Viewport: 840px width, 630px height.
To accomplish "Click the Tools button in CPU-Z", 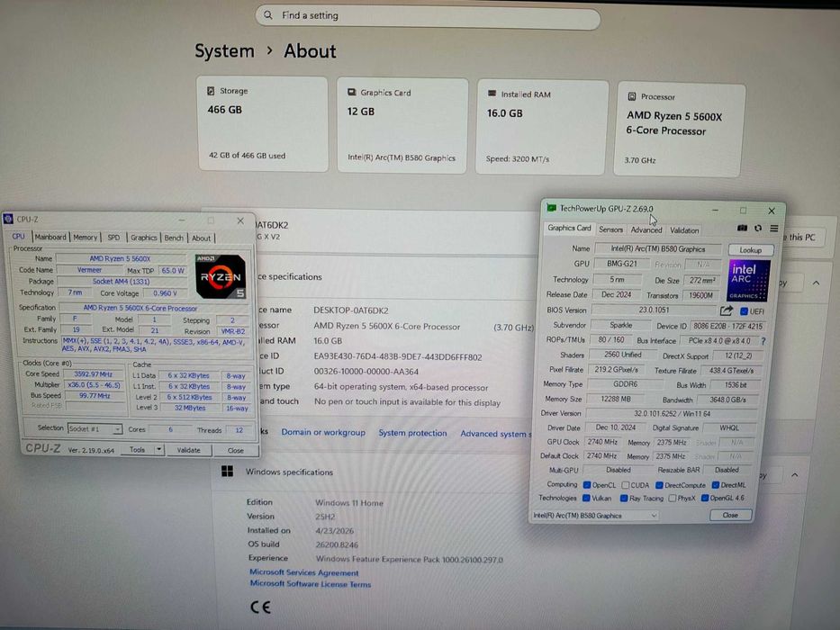I will pyautogui.click(x=137, y=449).
